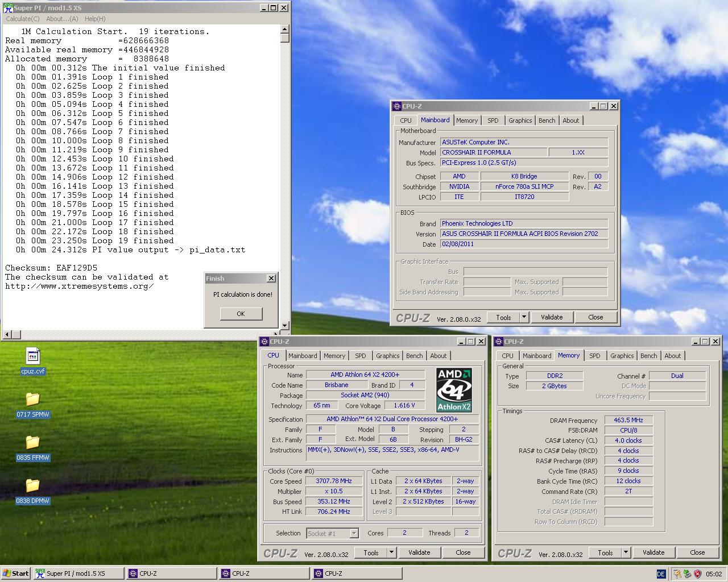The height and width of the screenshot is (582, 728).
Task: Switch to Memory tab in CPU tab window
Action: coord(334,356)
